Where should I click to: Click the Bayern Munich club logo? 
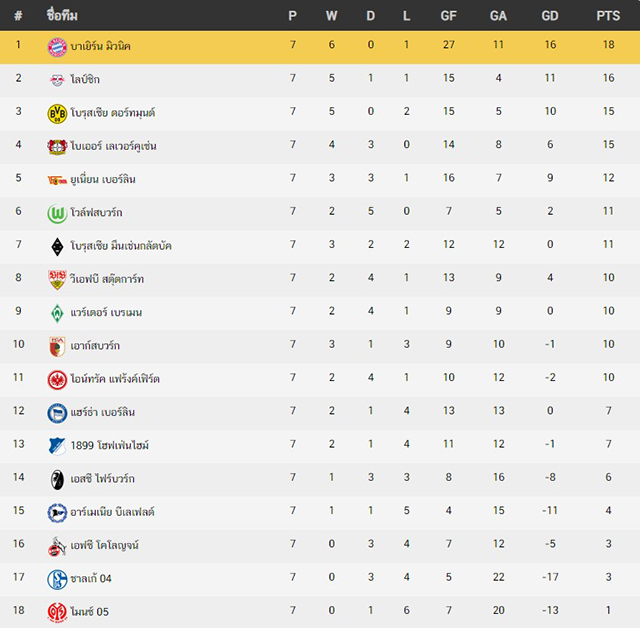coord(57,47)
